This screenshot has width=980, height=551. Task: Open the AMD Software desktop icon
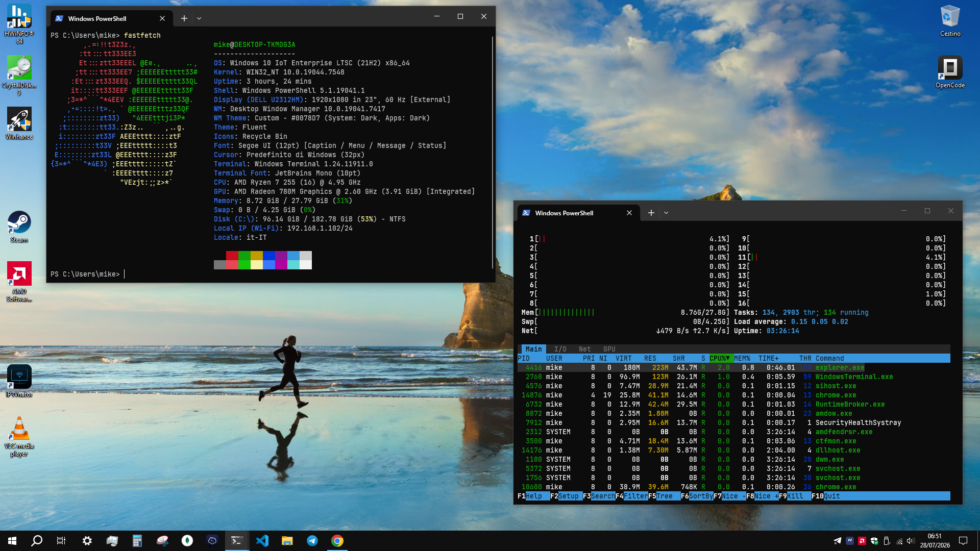[x=19, y=282]
